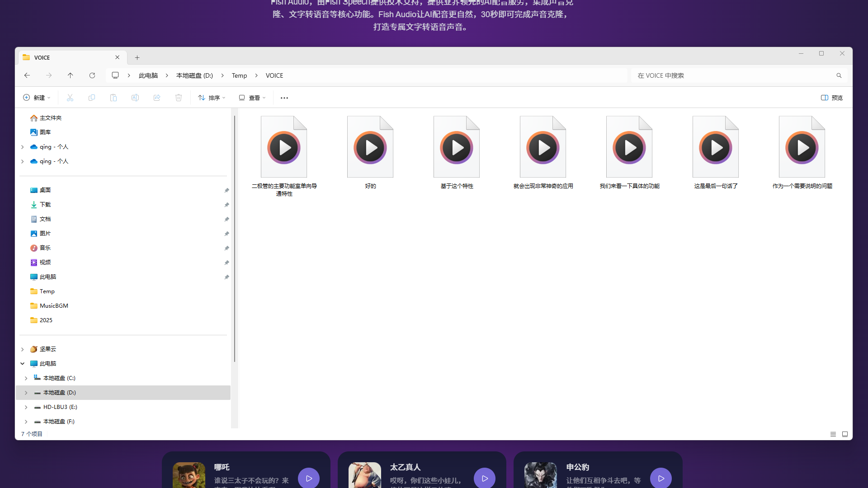Open the audio file 这是最后一句话了
This screenshot has height=488, width=868.
(715, 147)
